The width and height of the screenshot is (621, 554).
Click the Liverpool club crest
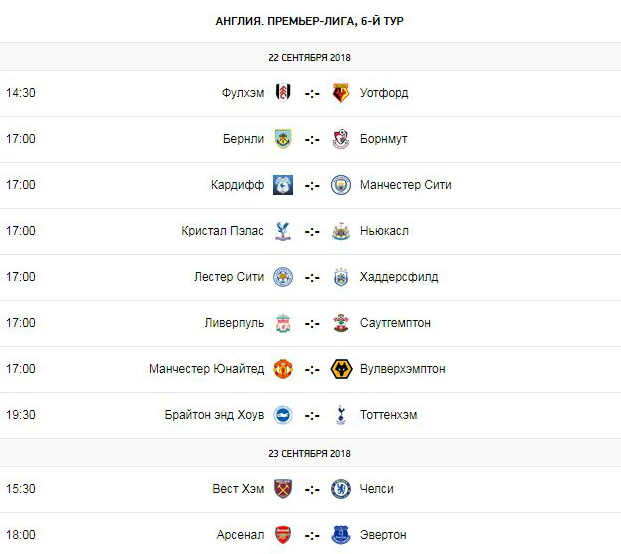pos(283,323)
